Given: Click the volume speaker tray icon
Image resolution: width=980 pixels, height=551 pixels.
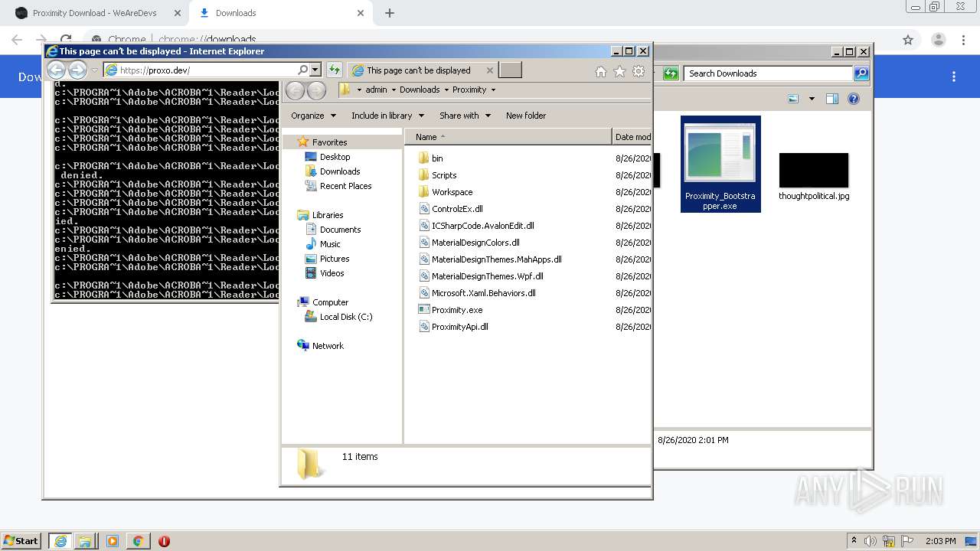Looking at the screenshot, I should 871,541.
